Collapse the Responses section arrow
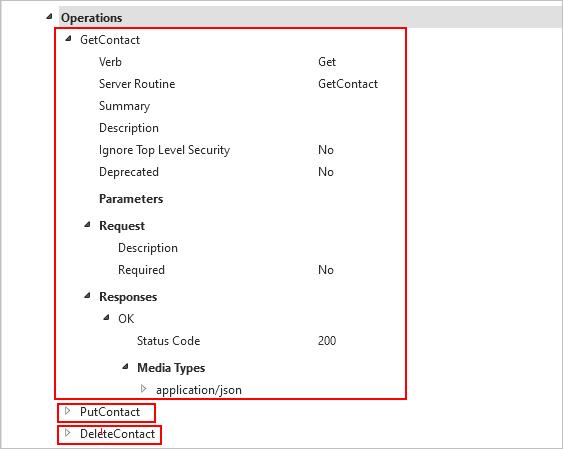Image resolution: width=563 pixels, height=449 pixels. (x=87, y=296)
